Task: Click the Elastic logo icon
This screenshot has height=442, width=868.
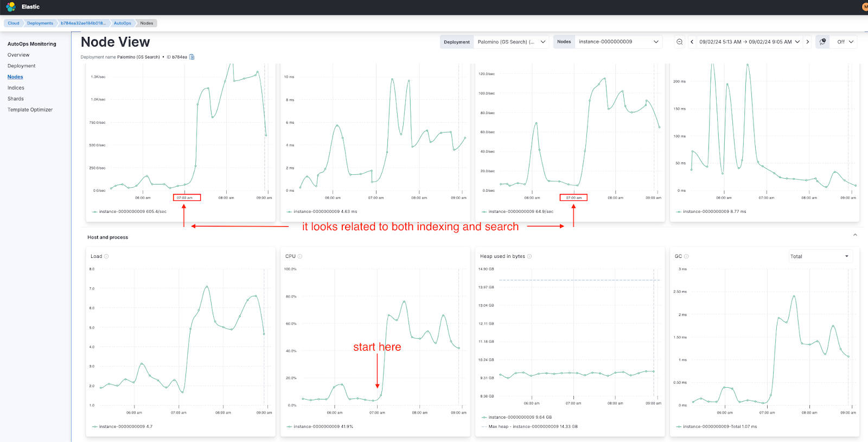Action: 11,7
